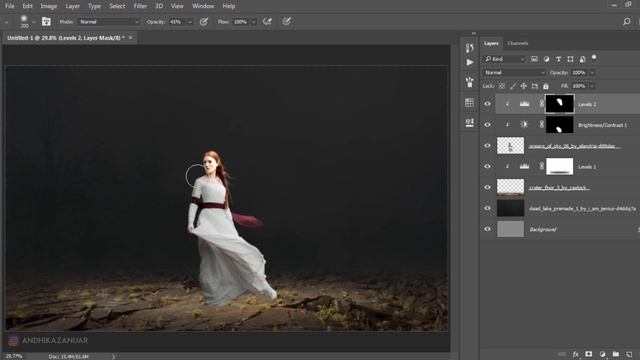This screenshot has height=360, width=640.
Task: Open the Filter menu
Action: click(x=140, y=6)
